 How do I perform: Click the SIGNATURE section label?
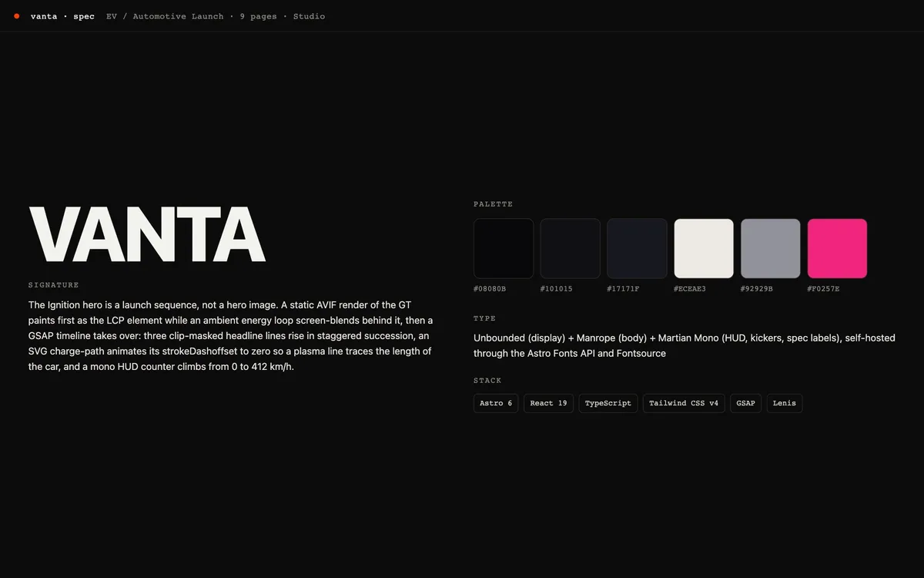tap(53, 285)
